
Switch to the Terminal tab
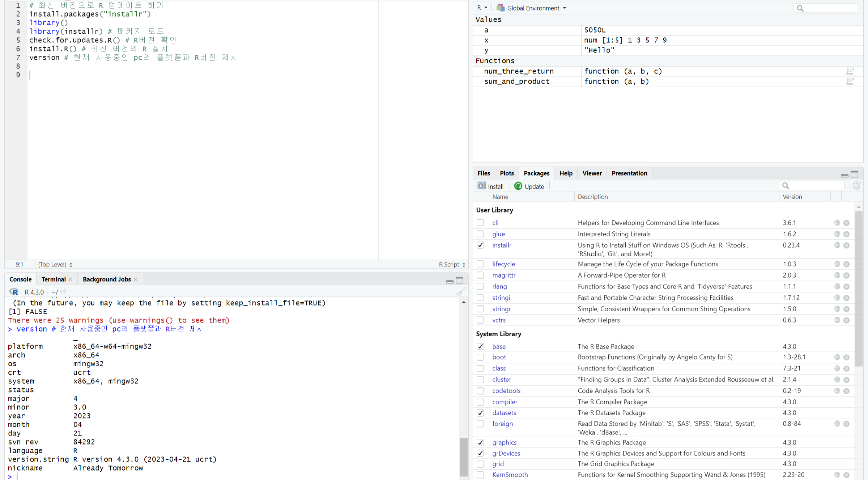(54, 279)
